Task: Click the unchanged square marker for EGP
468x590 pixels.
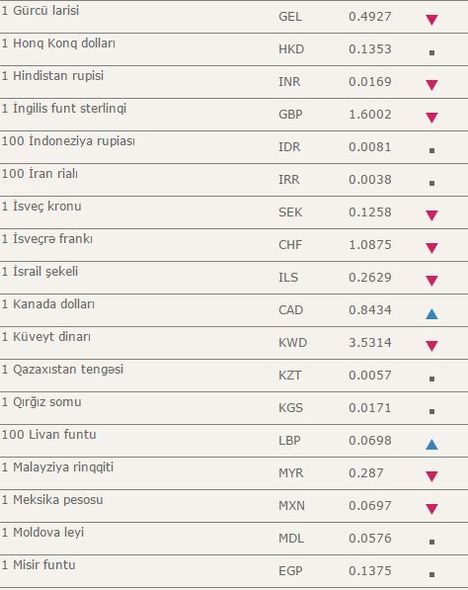Action: point(432,575)
